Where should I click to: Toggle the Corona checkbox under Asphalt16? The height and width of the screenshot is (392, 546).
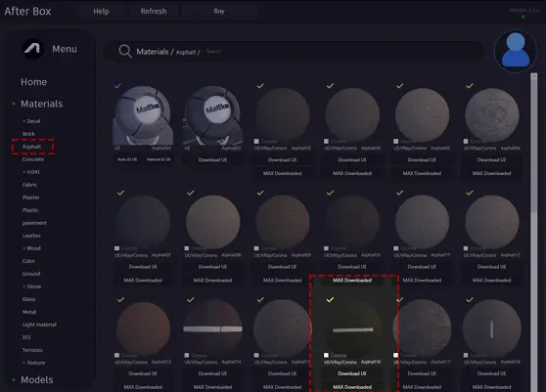(x=326, y=355)
